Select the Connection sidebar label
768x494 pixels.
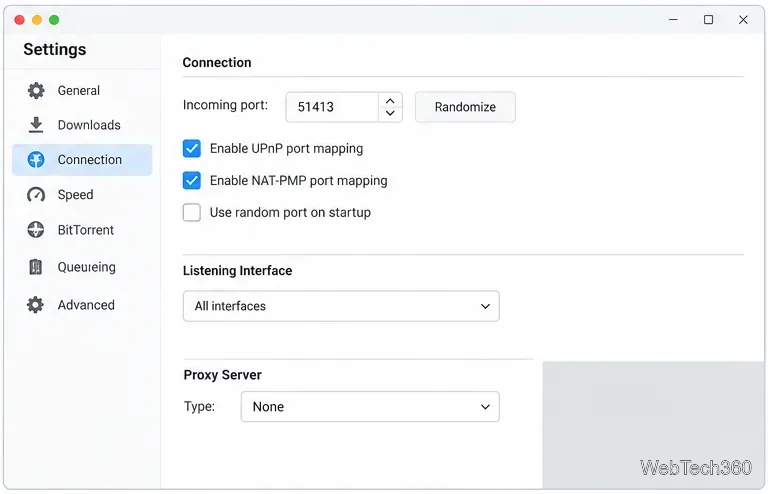point(90,160)
